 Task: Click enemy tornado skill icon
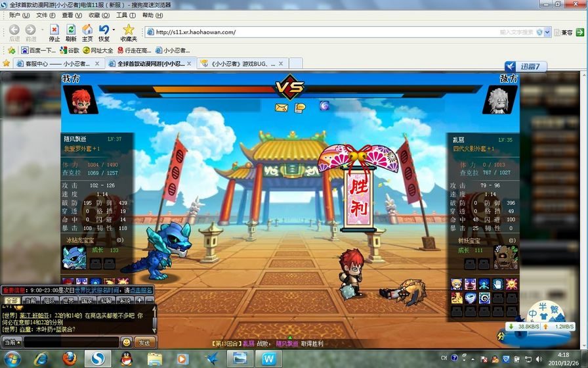click(471, 298)
